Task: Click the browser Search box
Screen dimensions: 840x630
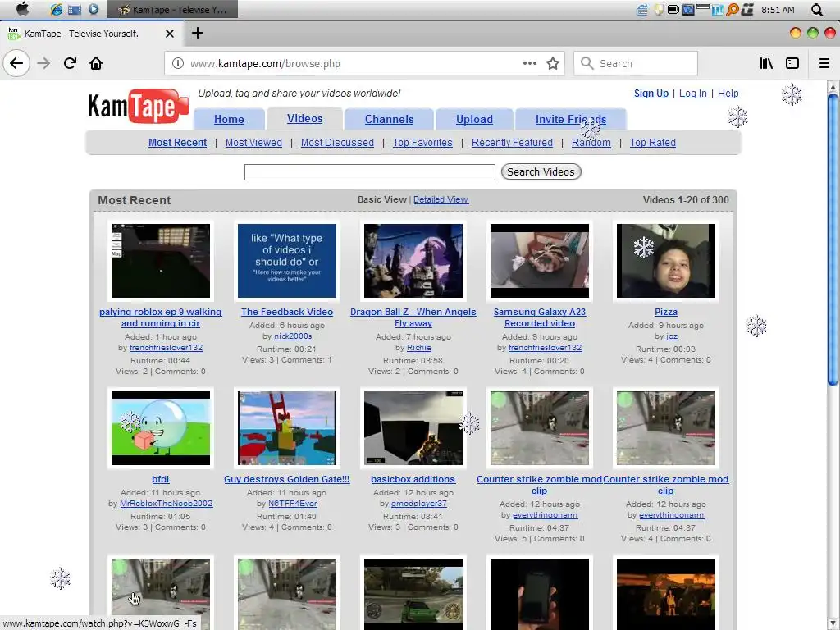Action: click(636, 64)
